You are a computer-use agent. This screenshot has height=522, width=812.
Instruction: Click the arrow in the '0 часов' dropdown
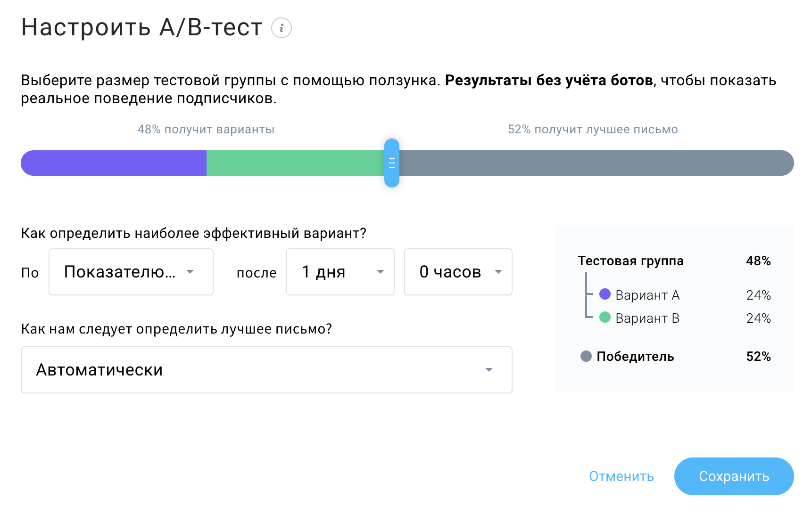coord(498,272)
